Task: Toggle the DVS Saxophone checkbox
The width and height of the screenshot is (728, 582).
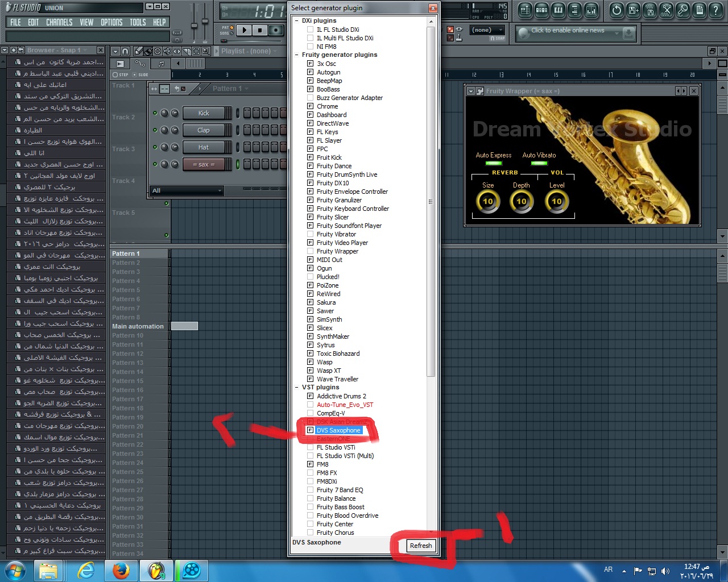Action: coord(310,430)
